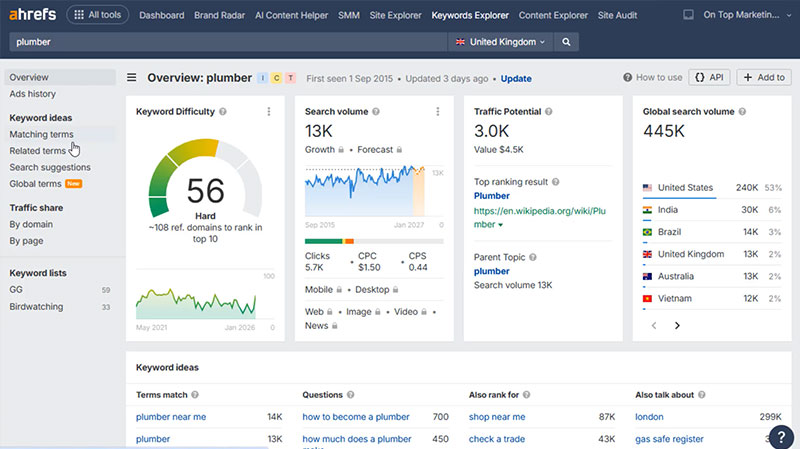Expand the Wikipedia top result URL dropdown
The width and height of the screenshot is (800, 449).
pos(501,225)
